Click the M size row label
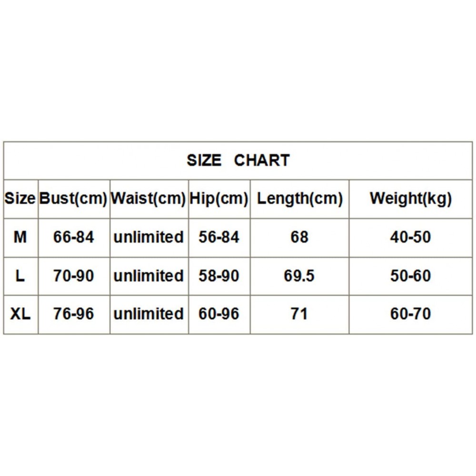The height and width of the screenshot is (476, 476). click(x=20, y=237)
